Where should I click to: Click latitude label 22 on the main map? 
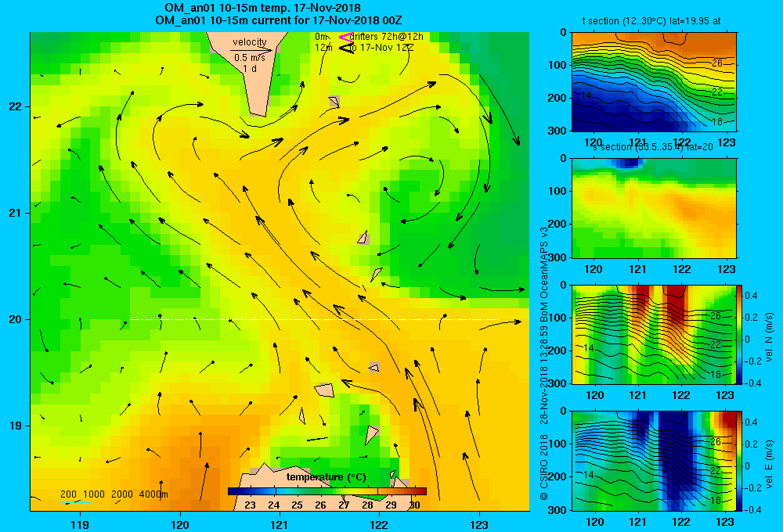15,107
